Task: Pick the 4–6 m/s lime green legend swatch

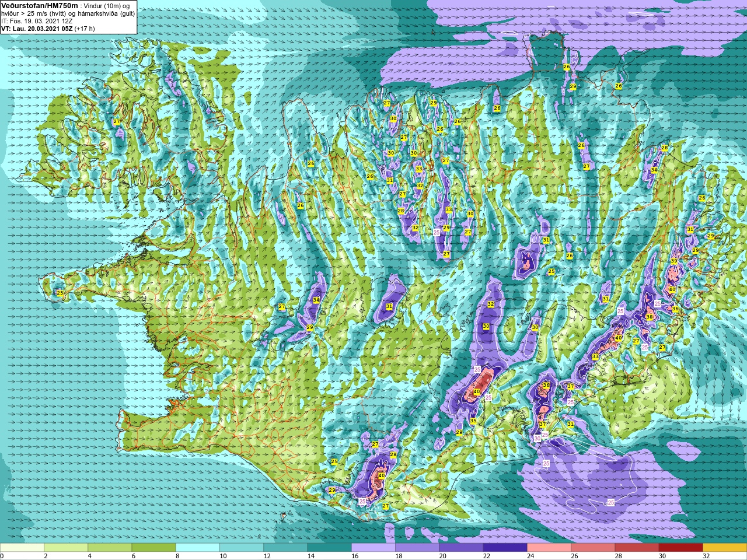Action: pos(110,548)
